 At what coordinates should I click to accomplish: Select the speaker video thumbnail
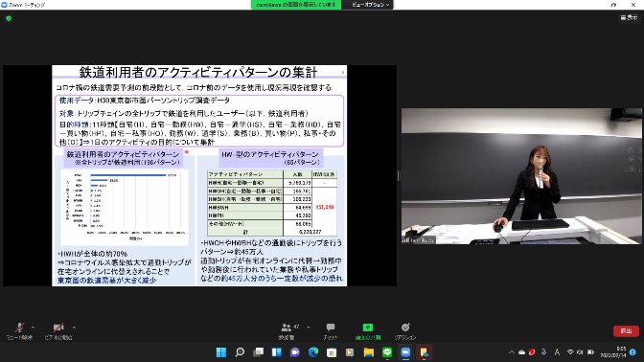(521, 176)
